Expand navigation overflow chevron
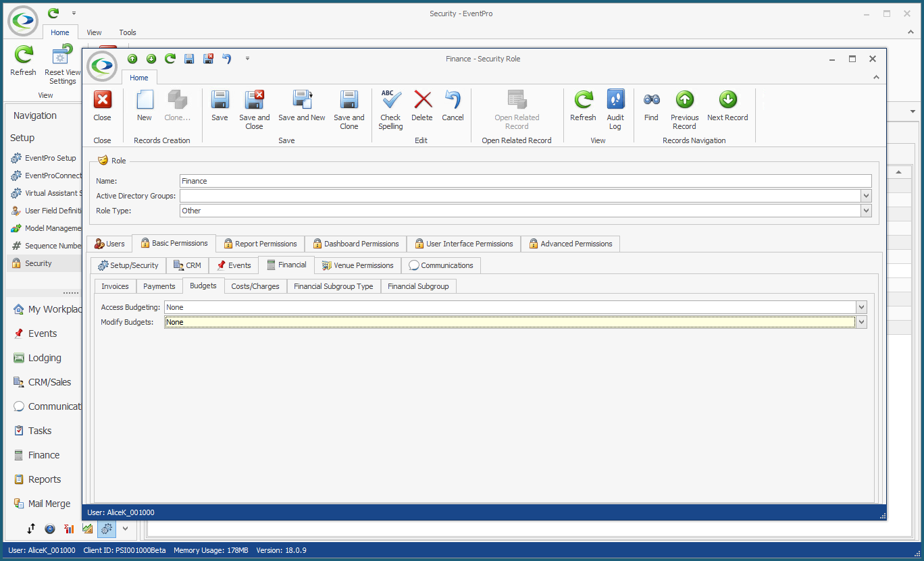The height and width of the screenshot is (561, 924). tap(125, 529)
